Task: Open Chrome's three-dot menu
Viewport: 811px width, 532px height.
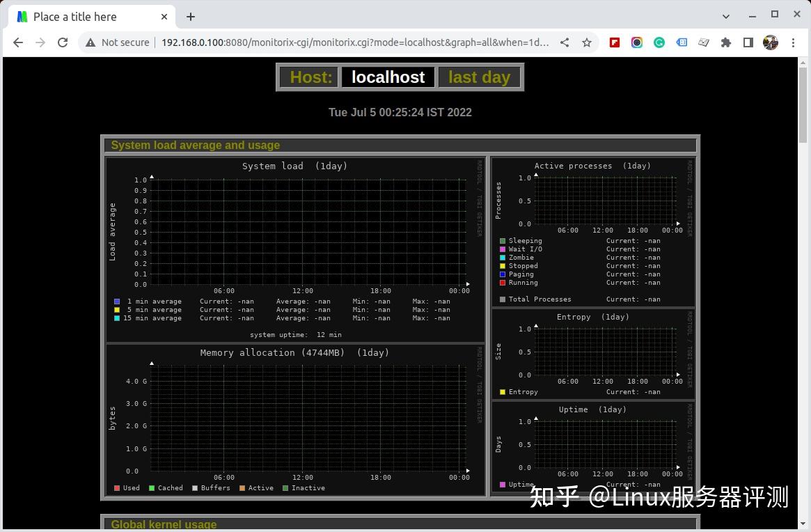Action: pyautogui.click(x=794, y=42)
